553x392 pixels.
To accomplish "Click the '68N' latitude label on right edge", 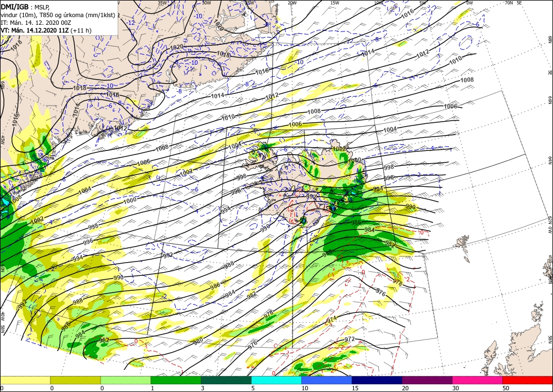I will tap(550, 39).
